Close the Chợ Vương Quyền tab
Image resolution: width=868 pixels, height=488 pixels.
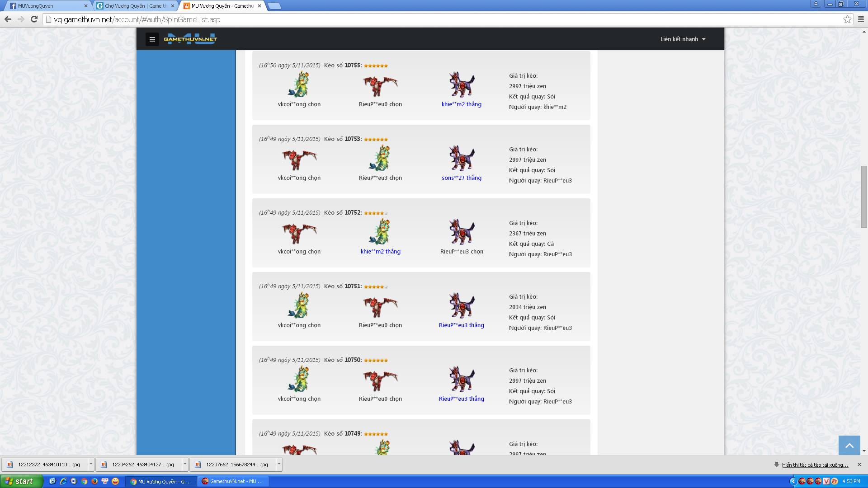173,6
